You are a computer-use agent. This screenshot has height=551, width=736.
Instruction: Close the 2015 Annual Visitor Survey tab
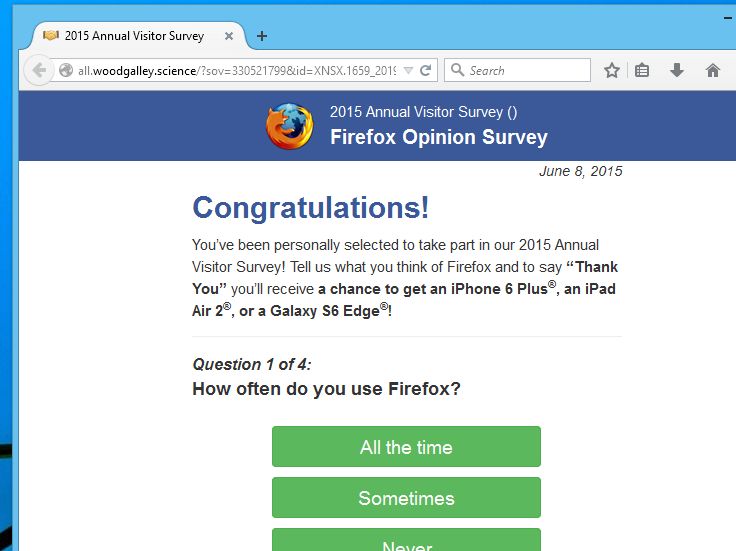229,36
